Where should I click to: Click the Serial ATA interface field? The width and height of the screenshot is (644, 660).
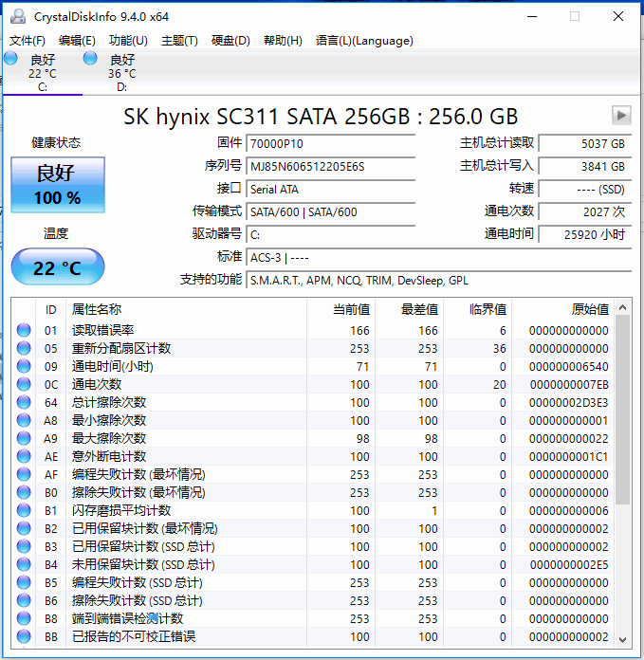(x=331, y=189)
